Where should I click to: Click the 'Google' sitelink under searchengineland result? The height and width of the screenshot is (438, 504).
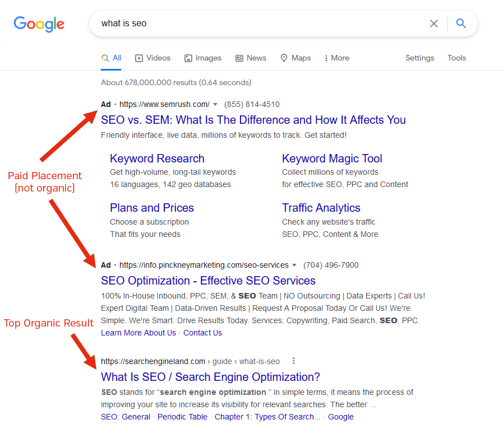341,417
